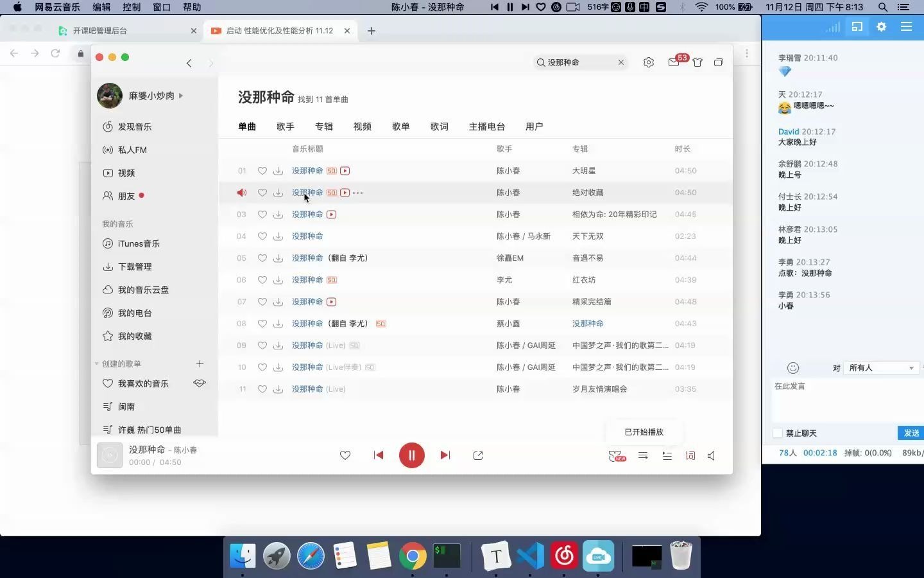Open iTunes音乐 library

[x=131, y=244]
